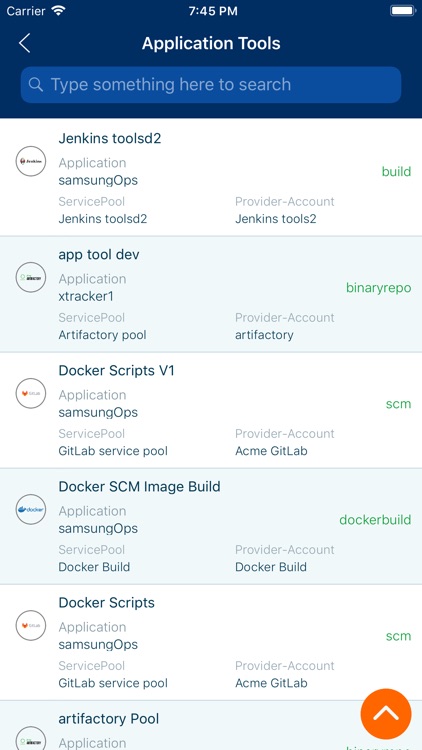Open the Jenkins logo for Jenkins toolsd2

click(31, 161)
